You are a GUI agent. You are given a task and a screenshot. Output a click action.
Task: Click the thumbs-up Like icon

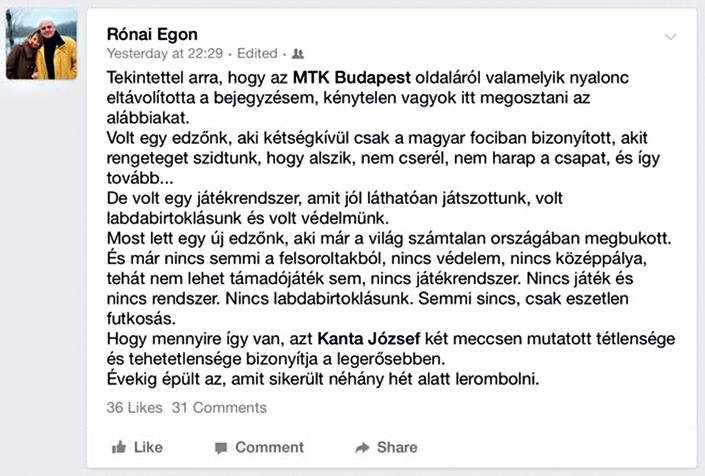coord(119,447)
